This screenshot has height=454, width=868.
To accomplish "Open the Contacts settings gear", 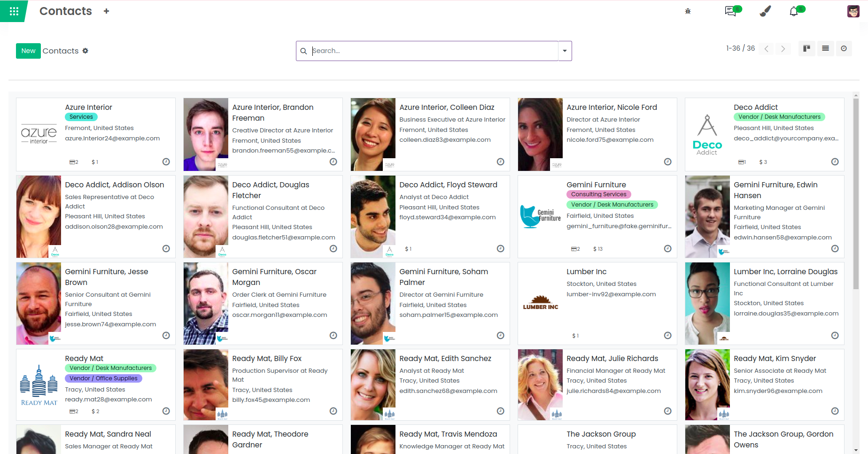I will click(x=85, y=51).
